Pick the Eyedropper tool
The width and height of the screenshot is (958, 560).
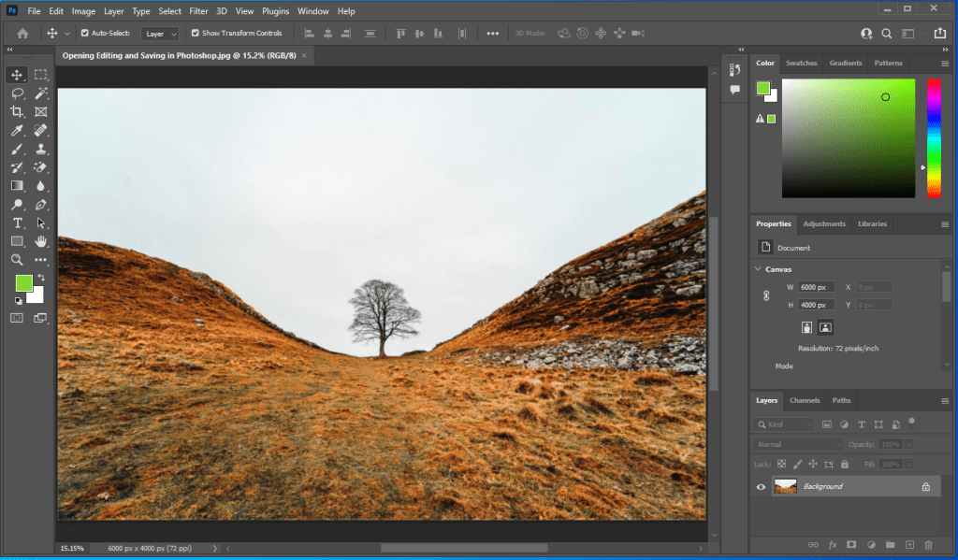17,131
